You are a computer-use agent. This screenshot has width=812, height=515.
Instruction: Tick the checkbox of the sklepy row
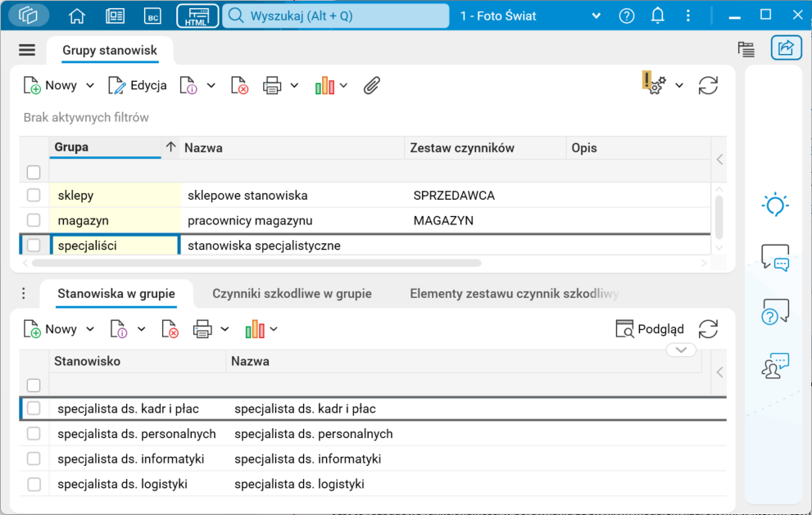[34, 195]
